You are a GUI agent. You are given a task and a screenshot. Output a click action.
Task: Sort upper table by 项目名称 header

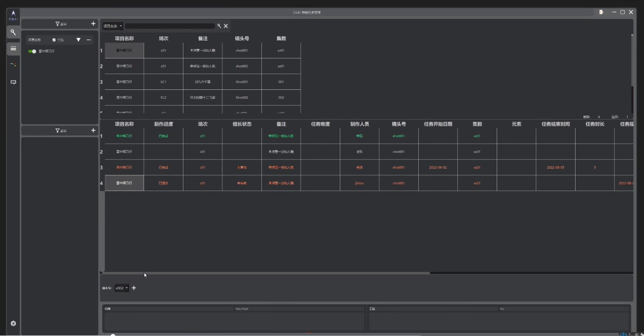click(124, 39)
